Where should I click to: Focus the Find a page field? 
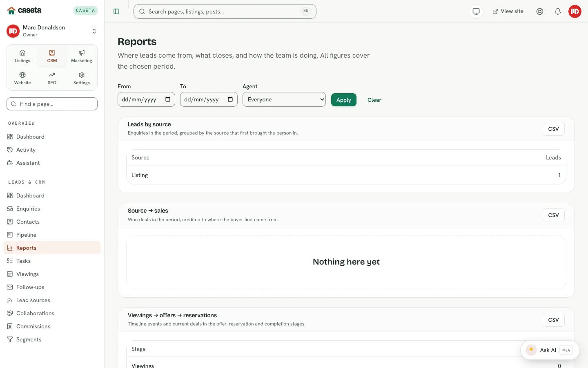52,104
